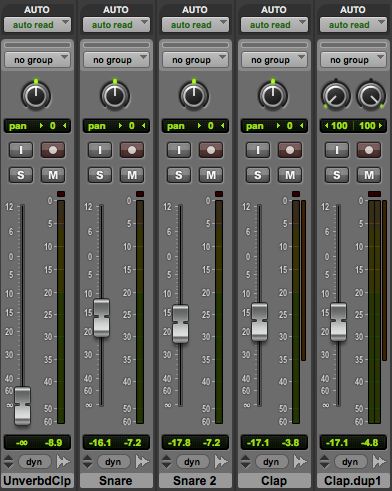Open UnverbdClp no group selector
This screenshot has height=491, width=392.
pyautogui.click(x=37, y=60)
